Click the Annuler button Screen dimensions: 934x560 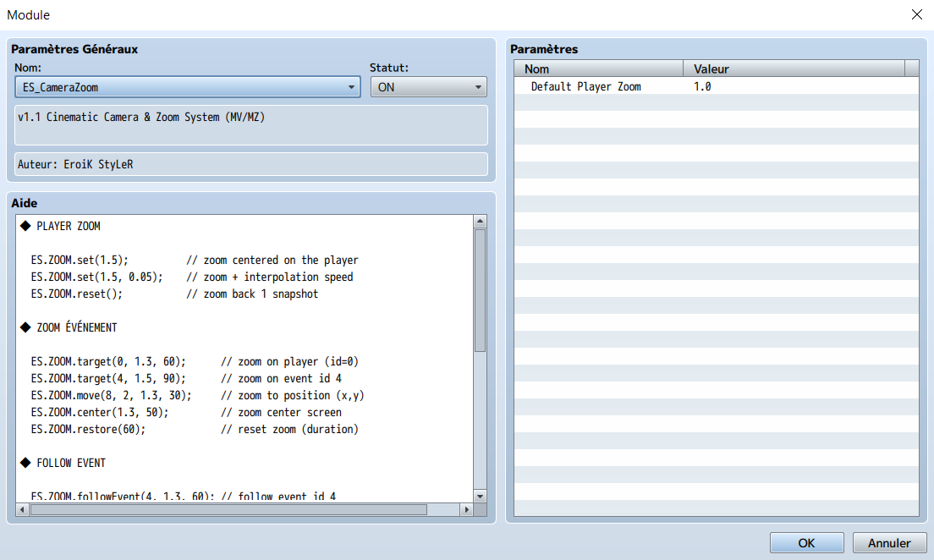click(888, 543)
